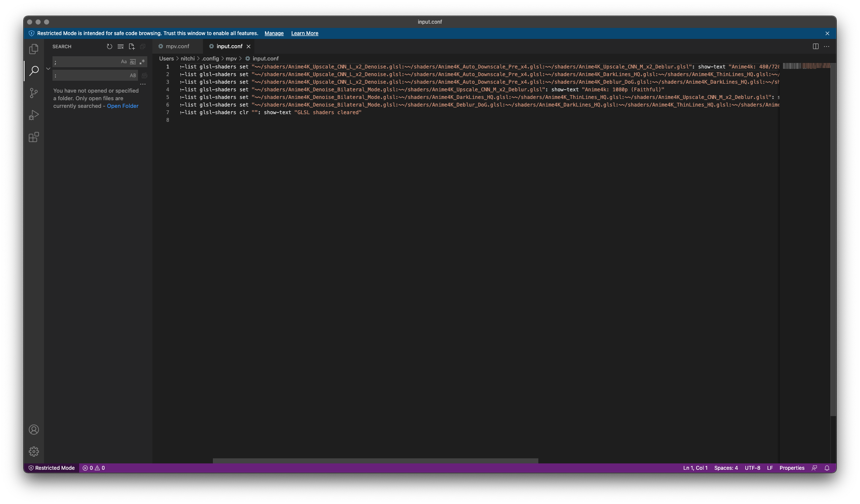This screenshot has height=504, width=860.
Task: Select the Source Control icon
Action: 33,93
